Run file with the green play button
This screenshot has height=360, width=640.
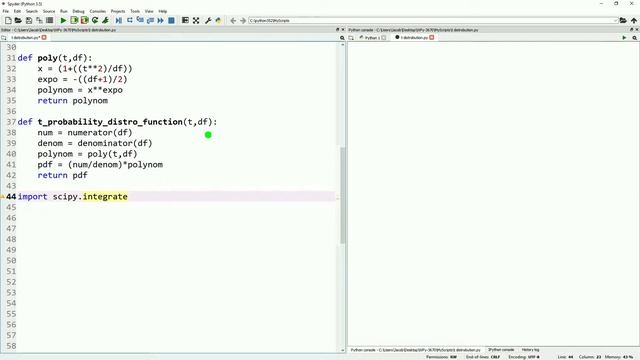click(63, 20)
